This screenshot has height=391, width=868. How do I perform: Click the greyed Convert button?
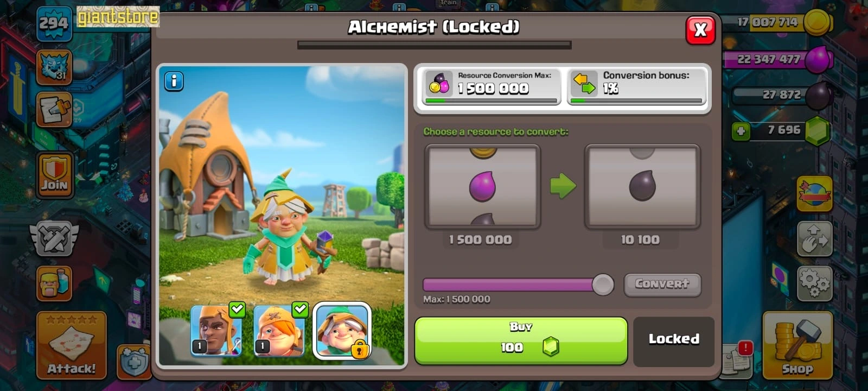tap(662, 284)
